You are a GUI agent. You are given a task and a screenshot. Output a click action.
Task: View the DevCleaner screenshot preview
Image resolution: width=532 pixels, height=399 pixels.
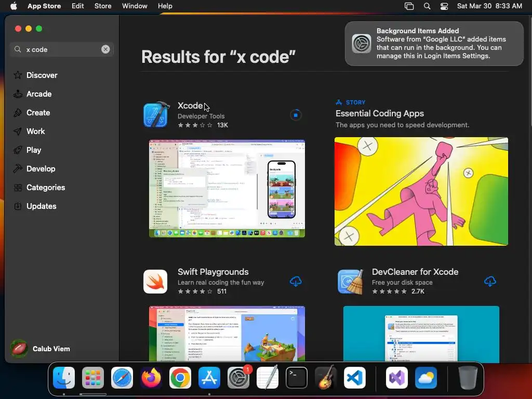[421, 334]
